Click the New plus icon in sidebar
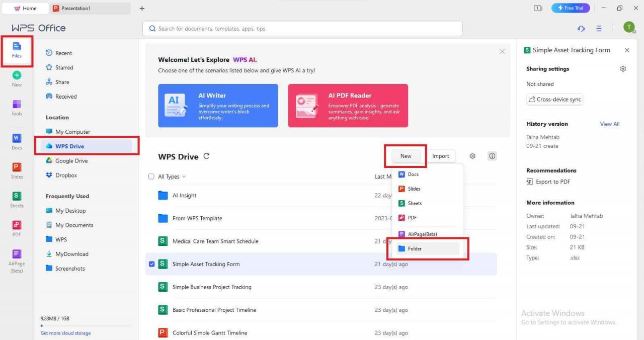 16,76
